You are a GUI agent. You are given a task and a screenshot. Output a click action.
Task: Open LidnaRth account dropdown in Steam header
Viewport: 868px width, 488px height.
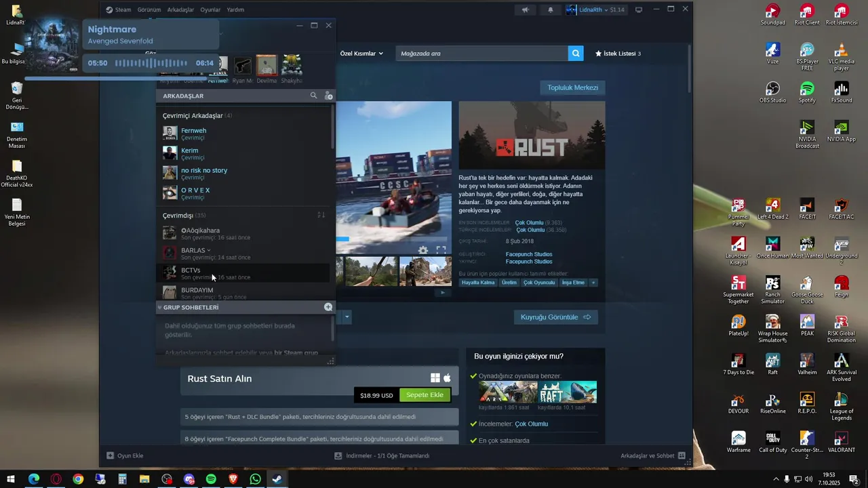coord(595,9)
